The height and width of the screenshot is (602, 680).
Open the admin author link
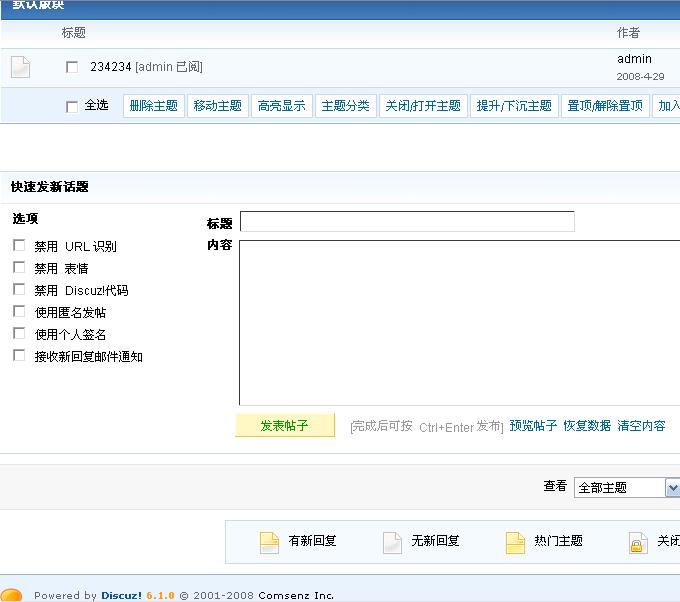coord(634,59)
